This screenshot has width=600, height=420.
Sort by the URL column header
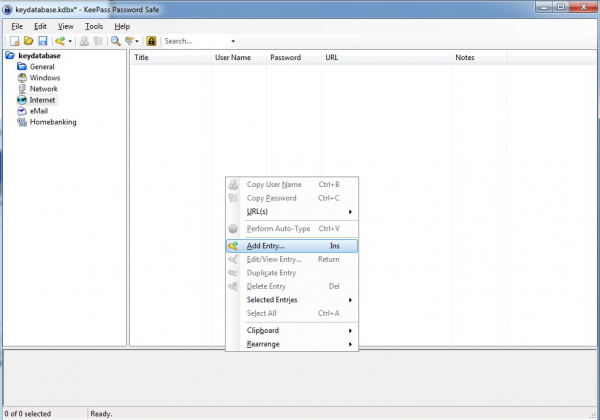(386, 58)
